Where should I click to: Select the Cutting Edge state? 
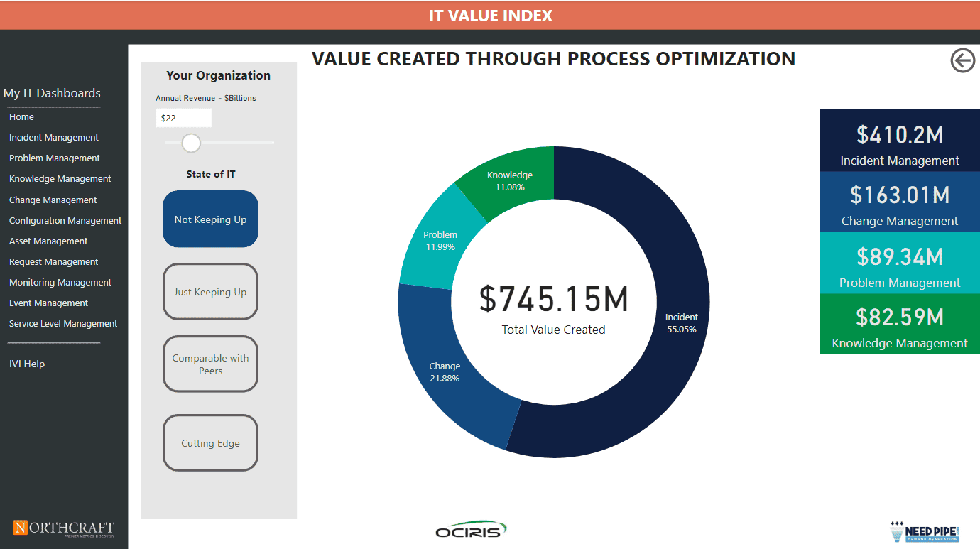point(210,443)
